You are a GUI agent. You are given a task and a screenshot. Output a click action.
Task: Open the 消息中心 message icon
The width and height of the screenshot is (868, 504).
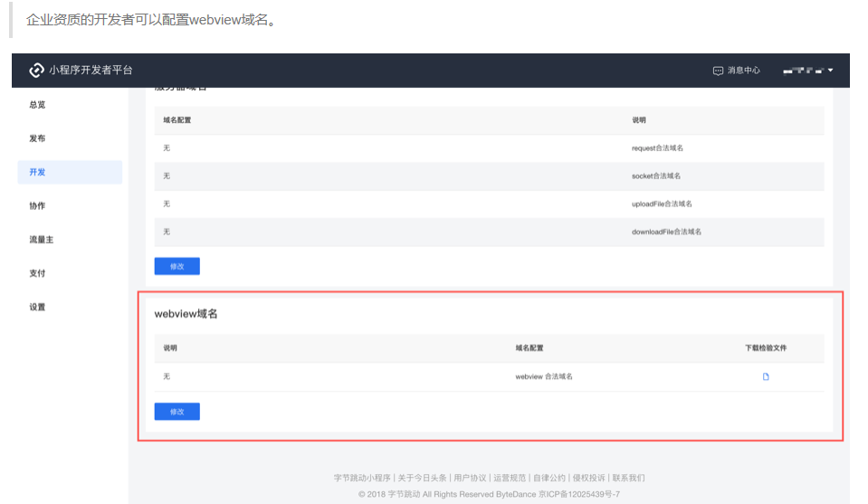(718, 71)
